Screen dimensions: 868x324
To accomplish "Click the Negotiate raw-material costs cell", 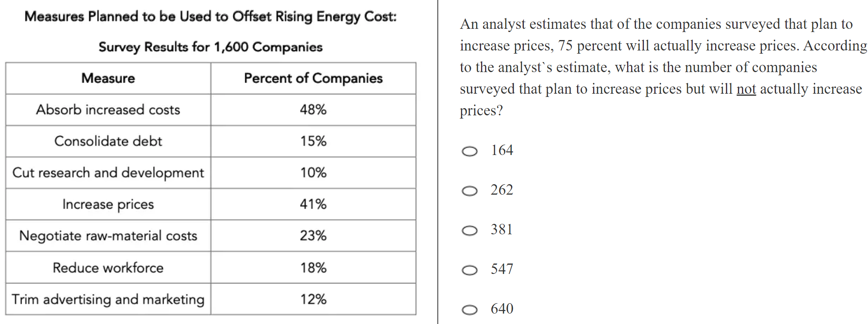I will [108, 236].
